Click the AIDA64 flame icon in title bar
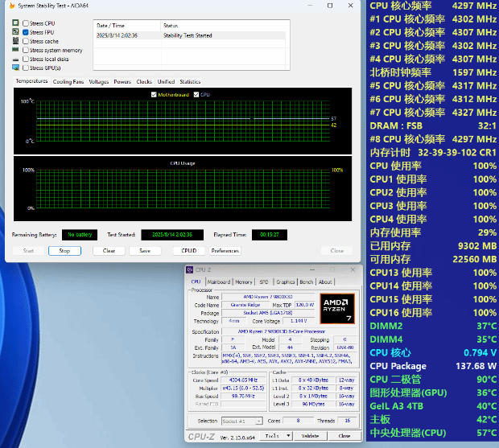This screenshot has height=448, width=499. pos(12,6)
